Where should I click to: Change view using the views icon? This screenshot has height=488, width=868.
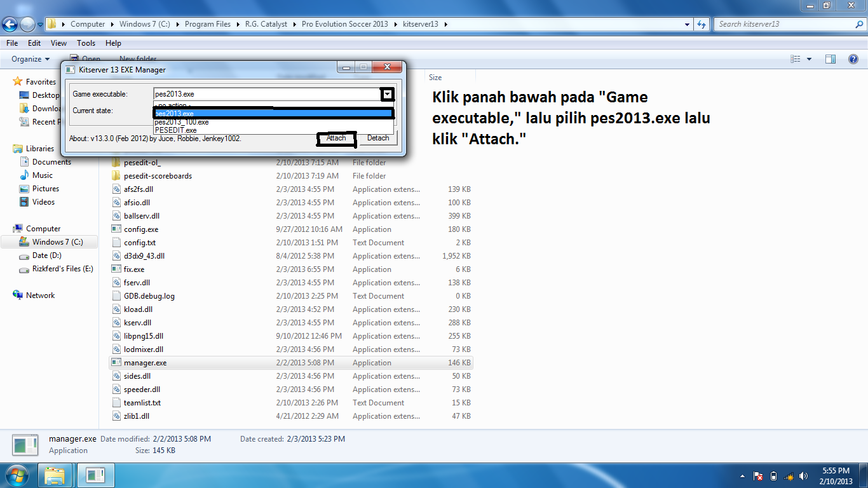[795, 59]
